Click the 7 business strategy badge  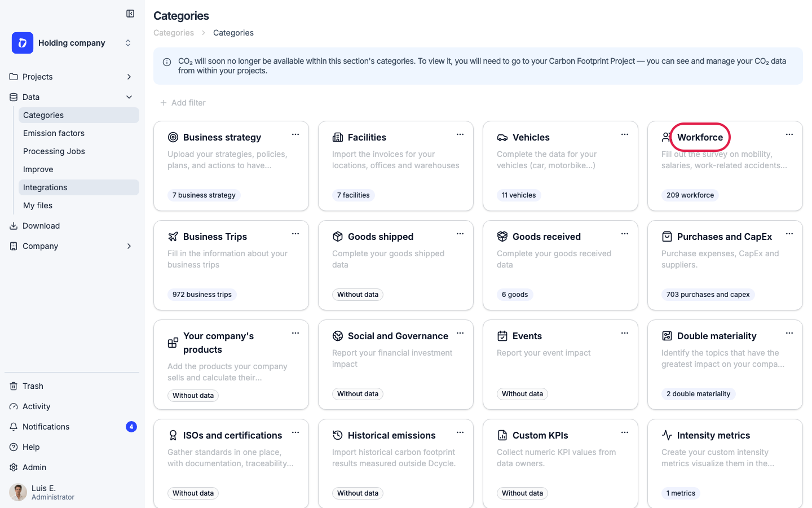point(204,195)
